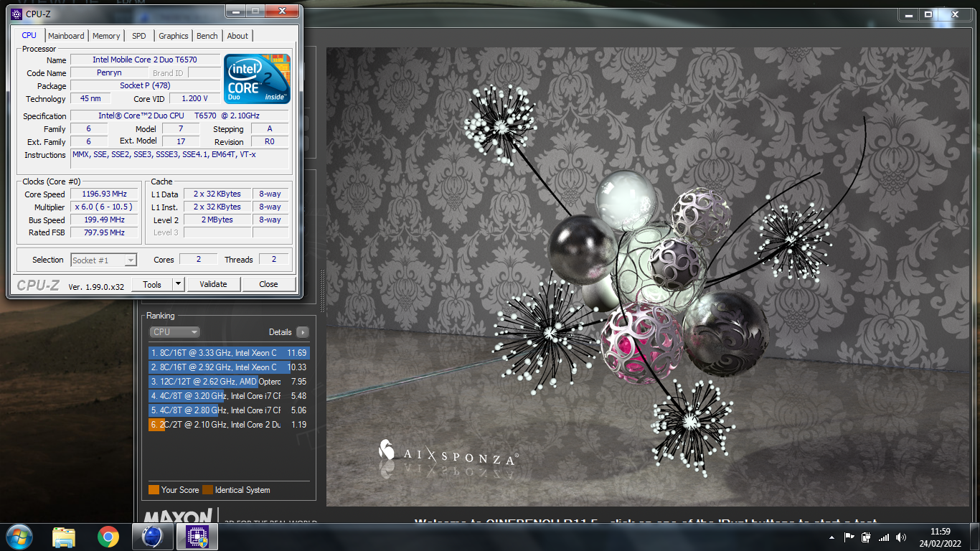980x551 pixels.
Task: Click the processor Name field T6570
Action: (x=145, y=60)
